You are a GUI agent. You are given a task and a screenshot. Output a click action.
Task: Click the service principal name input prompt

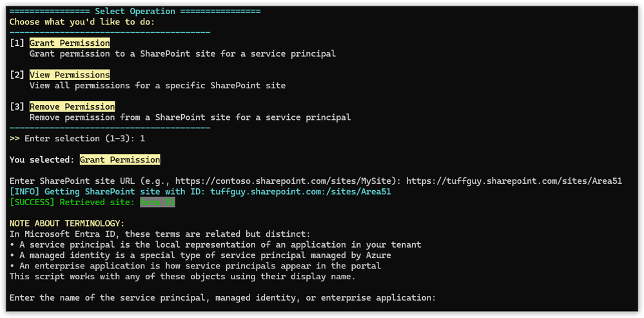[222, 298]
